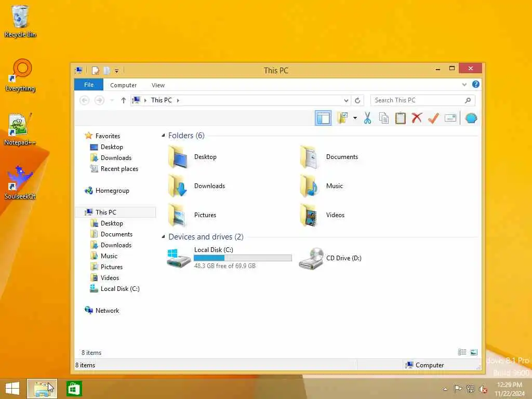Expand breadcrumb arrow after This PC
The height and width of the screenshot is (399, 532).
tap(178, 100)
